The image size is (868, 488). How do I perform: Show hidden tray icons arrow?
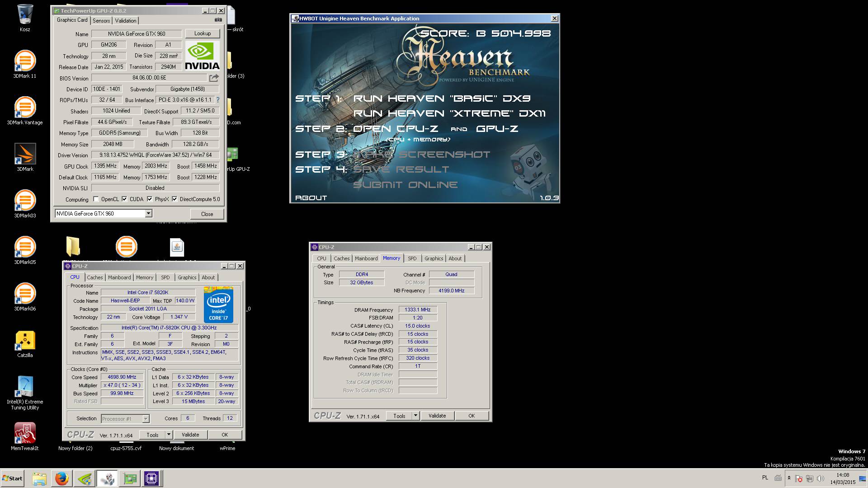click(789, 478)
